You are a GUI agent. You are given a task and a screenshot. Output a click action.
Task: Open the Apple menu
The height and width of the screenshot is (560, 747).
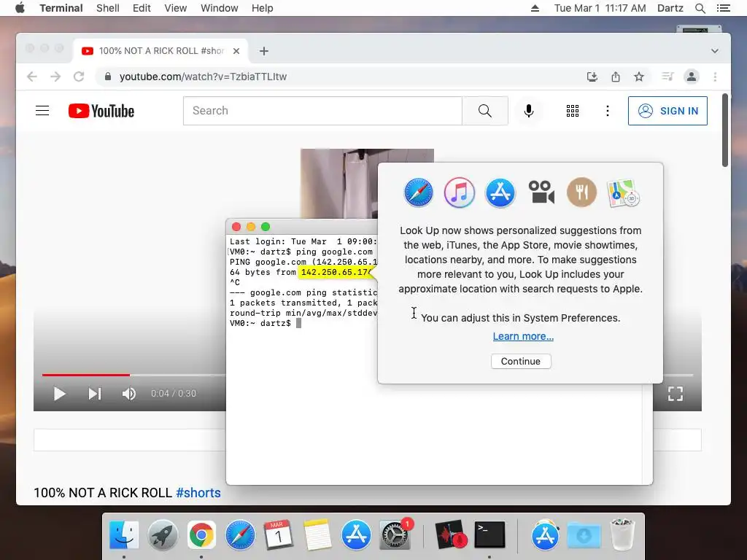tap(20, 8)
